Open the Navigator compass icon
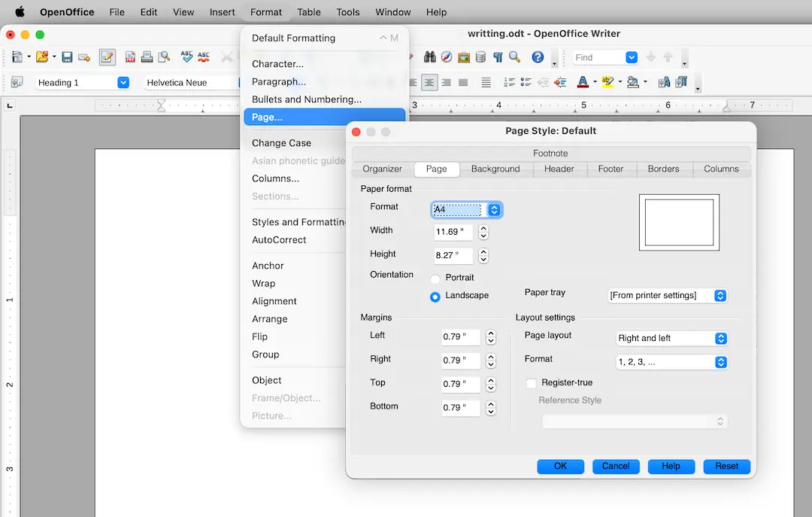The width and height of the screenshot is (812, 517). pos(447,57)
